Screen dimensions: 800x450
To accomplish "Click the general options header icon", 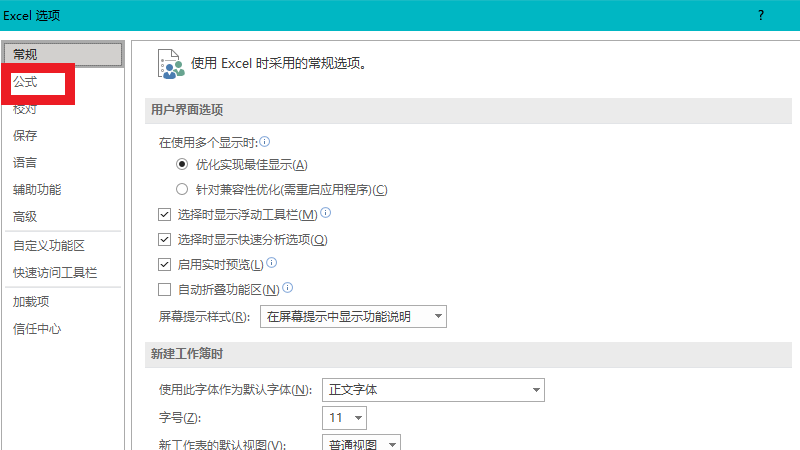I will tap(171, 63).
